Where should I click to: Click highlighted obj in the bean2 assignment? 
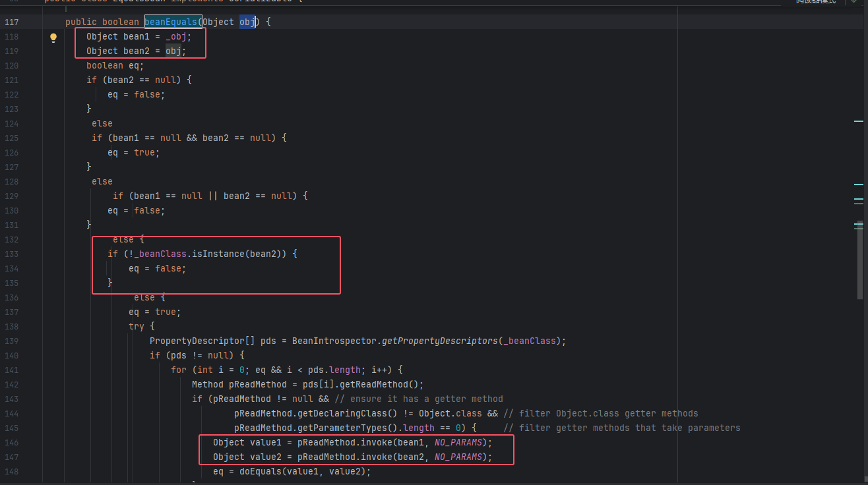(x=173, y=51)
